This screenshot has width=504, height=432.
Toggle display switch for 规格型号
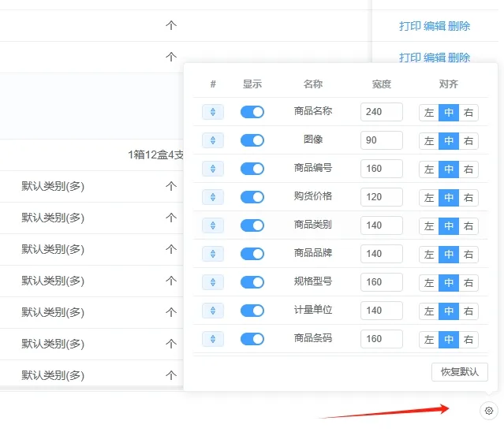(252, 282)
